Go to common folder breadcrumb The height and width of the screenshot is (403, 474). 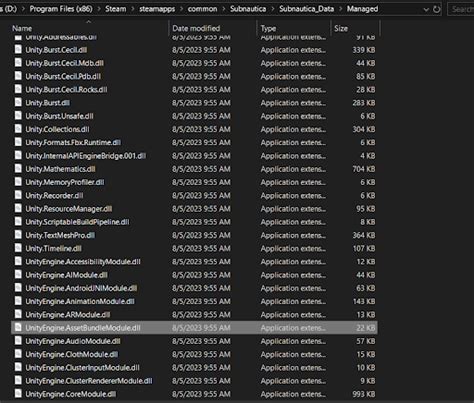coord(202,9)
